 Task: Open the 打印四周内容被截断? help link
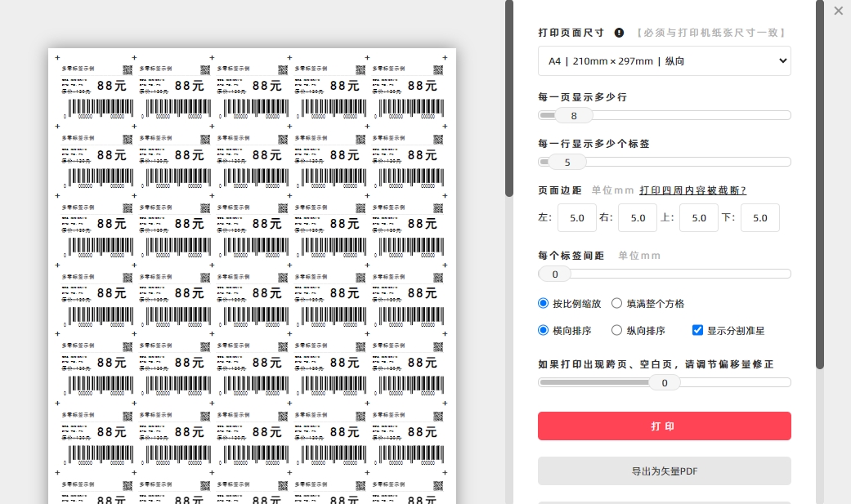tap(692, 190)
